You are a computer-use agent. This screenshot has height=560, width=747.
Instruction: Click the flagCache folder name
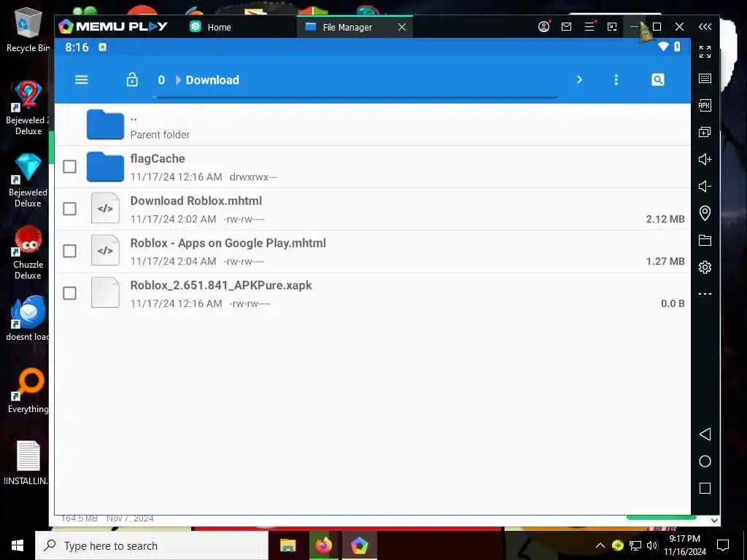158,158
